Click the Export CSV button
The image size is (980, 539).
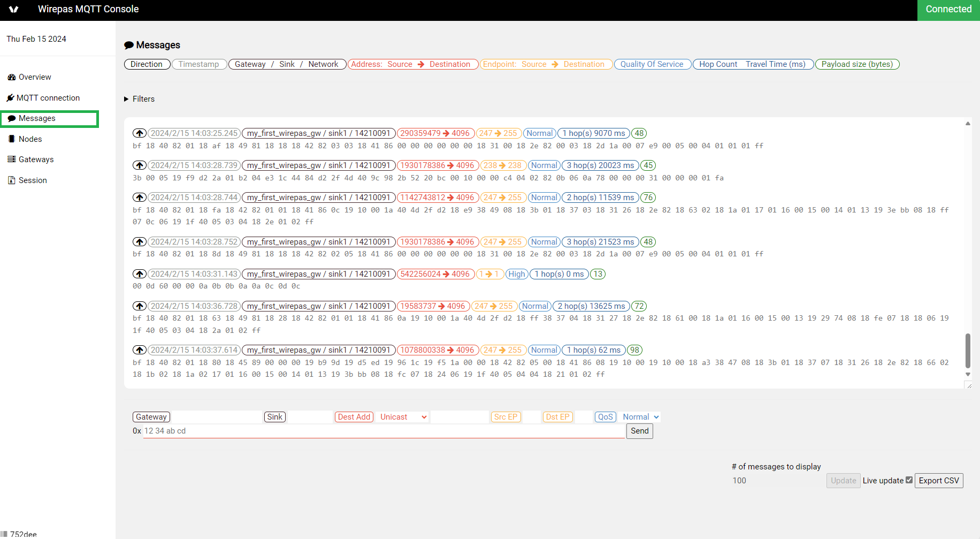tap(939, 481)
